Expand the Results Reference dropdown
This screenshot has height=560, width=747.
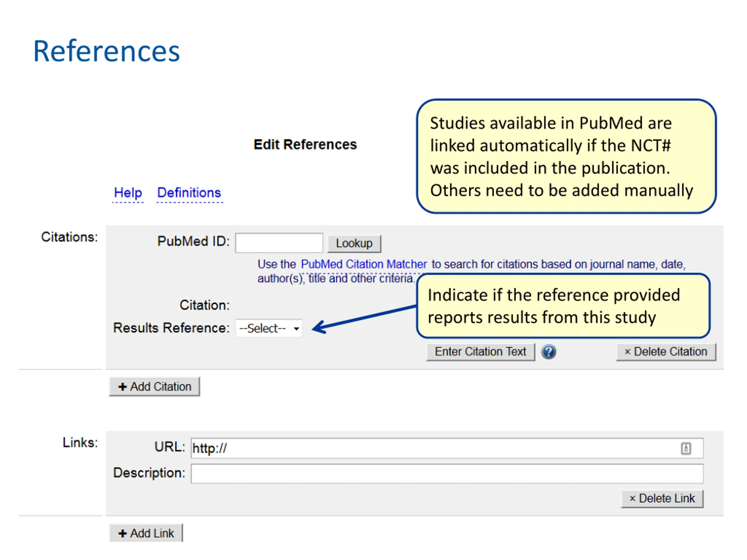click(x=269, y=328)
